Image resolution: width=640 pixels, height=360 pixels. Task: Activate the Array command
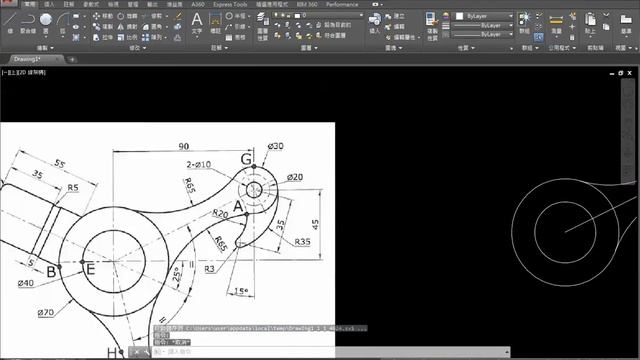pyautogui.click(x=152, y=37)
